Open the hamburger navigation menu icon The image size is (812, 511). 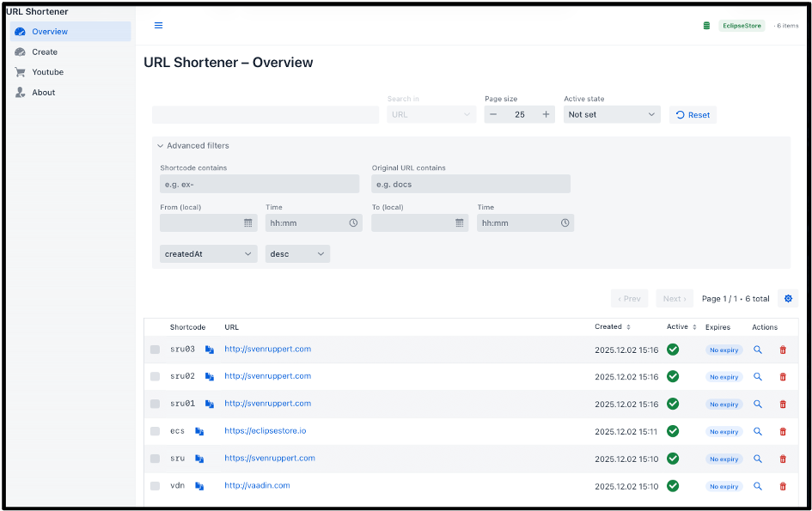click(x=158, y=26)
